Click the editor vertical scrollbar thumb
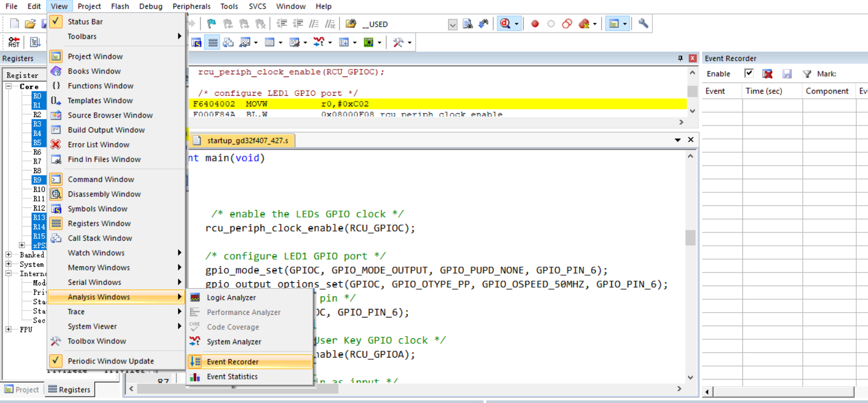The height and width of the screenshot is (403, 868). point(690,237)
